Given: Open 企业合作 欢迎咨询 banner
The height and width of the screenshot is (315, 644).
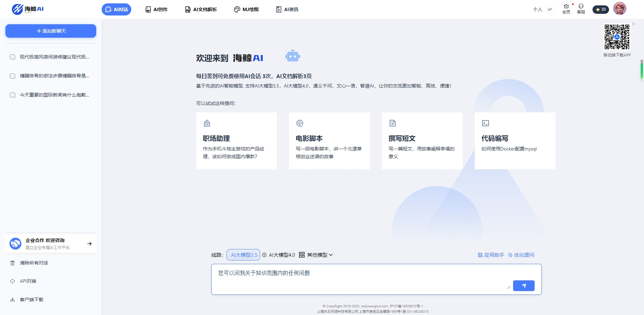Looking at the screenshot, I should 51,244.
